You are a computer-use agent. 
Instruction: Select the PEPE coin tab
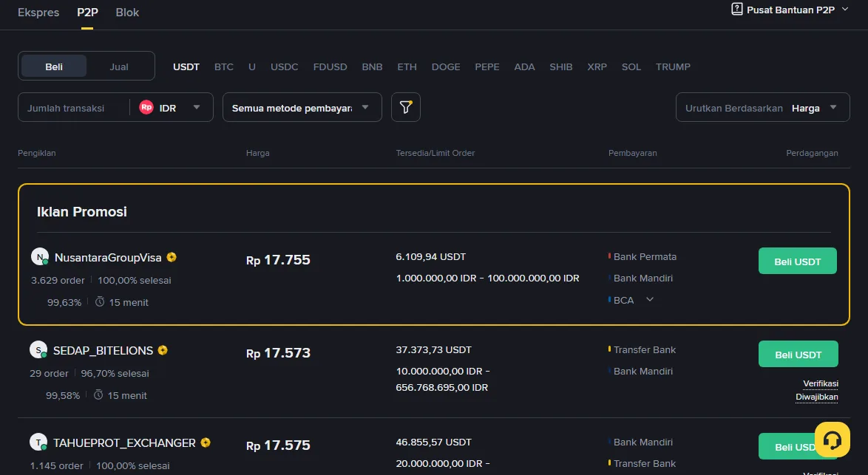click(487, 66)
